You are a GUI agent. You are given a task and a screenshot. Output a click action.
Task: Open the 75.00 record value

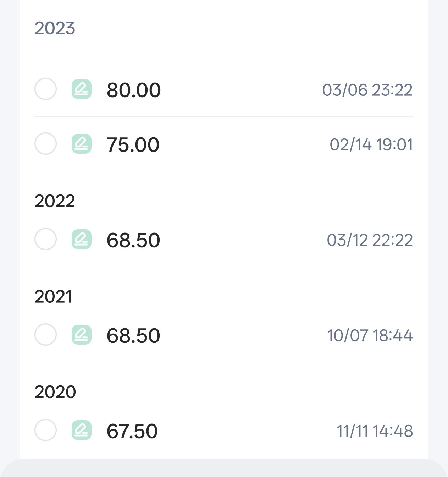pyautogui.click(x=133, y=145)
